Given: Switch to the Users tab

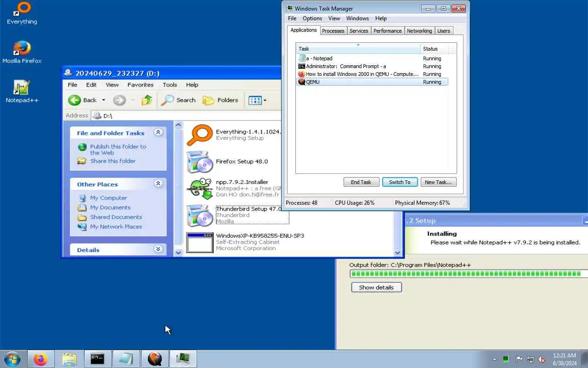Looking at the screenshot, I should 444,31.
